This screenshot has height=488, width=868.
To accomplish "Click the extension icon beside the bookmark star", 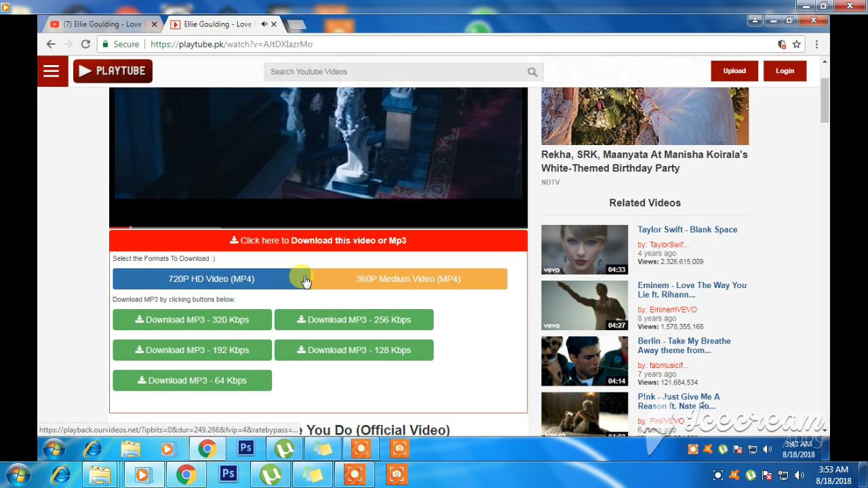I will [x=782, y=44].
